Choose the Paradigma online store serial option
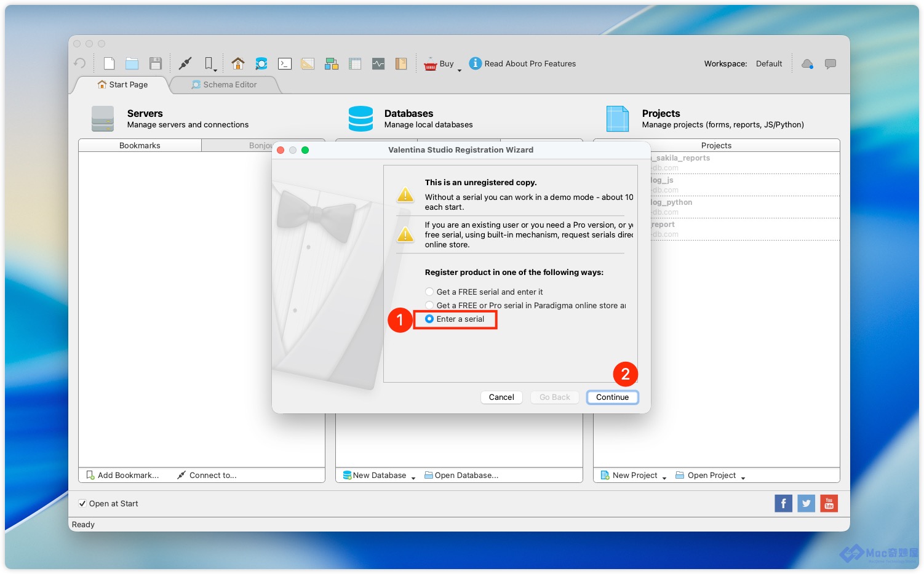The image size is (924, 574). (526, 305)
